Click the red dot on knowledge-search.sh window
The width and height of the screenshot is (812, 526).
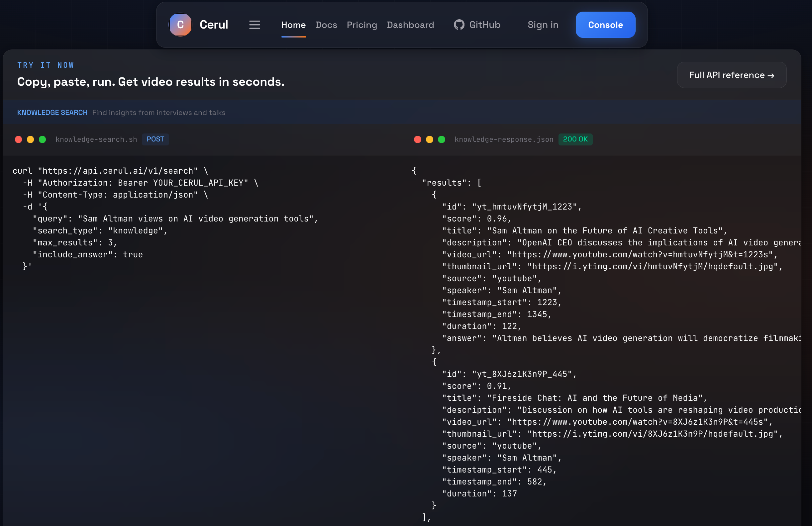click(x=18, y=139)
